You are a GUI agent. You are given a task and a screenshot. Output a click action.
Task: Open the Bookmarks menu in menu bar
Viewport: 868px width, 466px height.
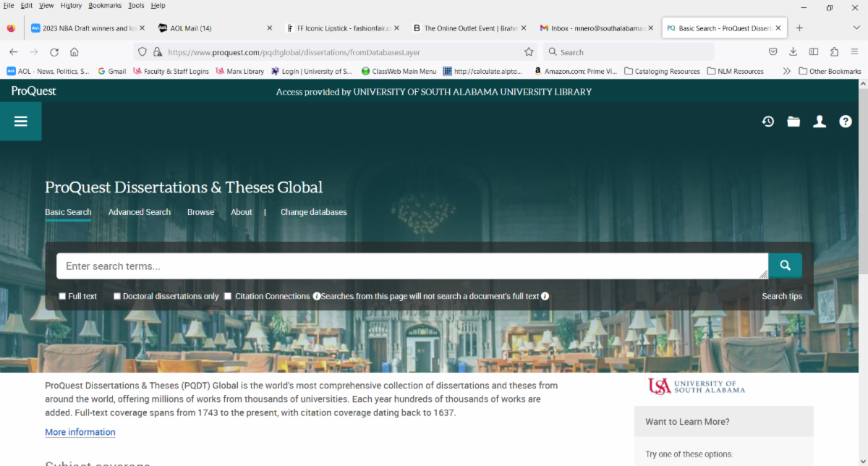[105, 5]
